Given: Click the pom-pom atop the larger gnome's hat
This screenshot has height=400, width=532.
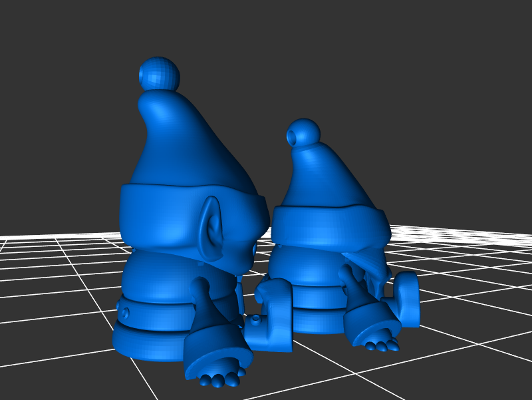Looking at the screenshot, I should tap(159, 74).
